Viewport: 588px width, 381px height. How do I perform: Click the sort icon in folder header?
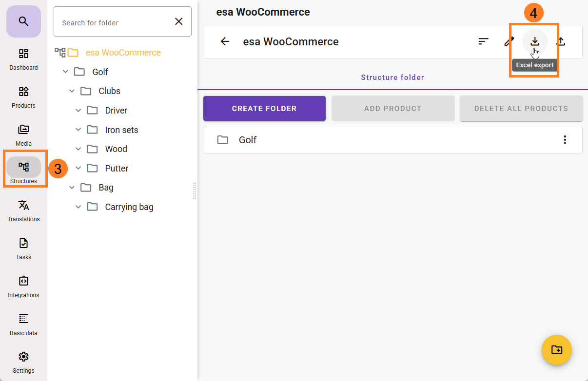[x=483, y=41]
